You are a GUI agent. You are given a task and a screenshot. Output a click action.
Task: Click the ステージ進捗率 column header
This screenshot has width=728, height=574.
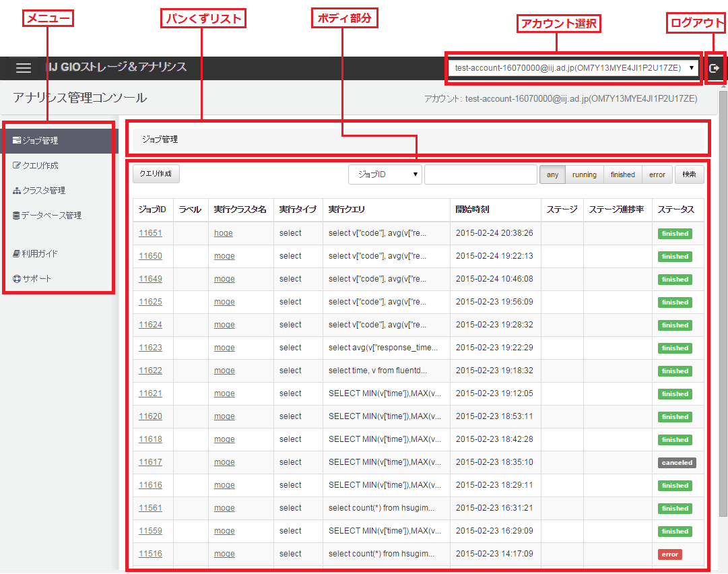tap(617, 210)
